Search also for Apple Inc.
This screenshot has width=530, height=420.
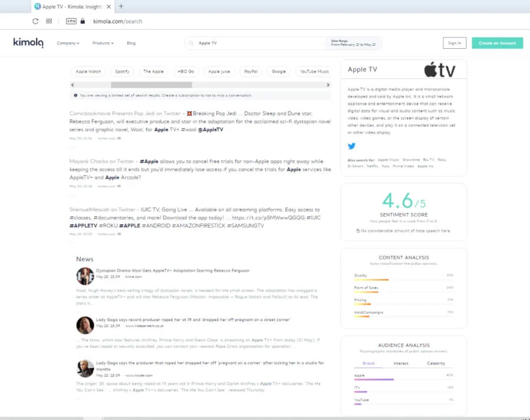click(x=426, y=166)
